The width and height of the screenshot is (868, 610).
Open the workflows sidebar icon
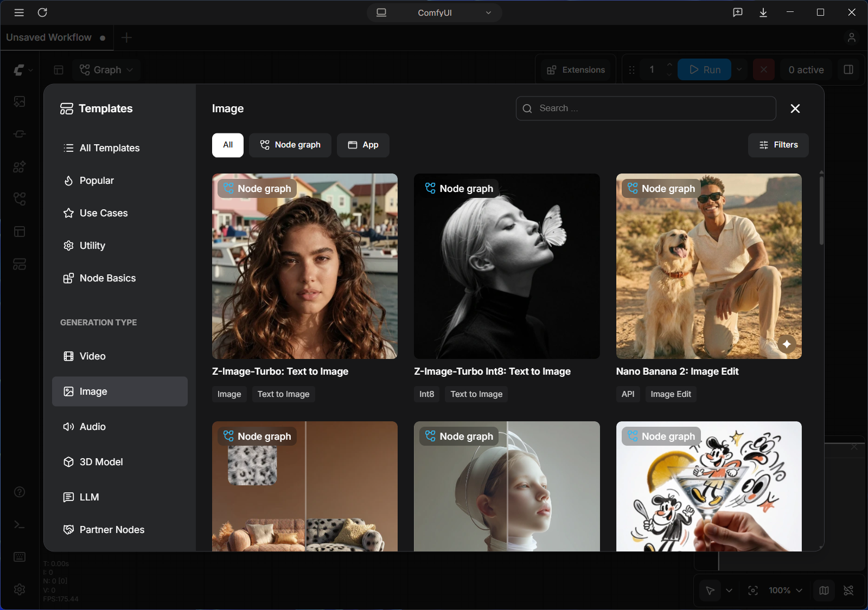[x=20, y=199]
